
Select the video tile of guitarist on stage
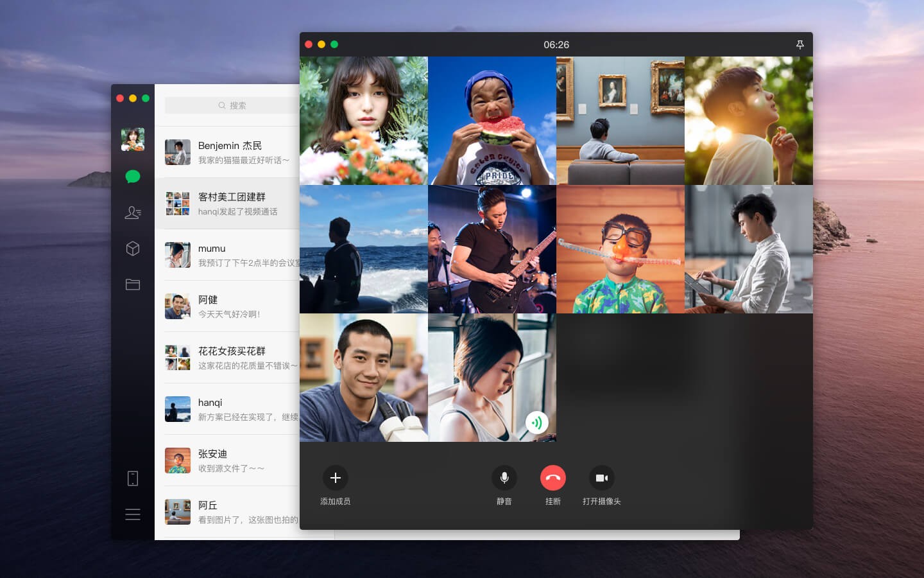click(x=492, y=249)
